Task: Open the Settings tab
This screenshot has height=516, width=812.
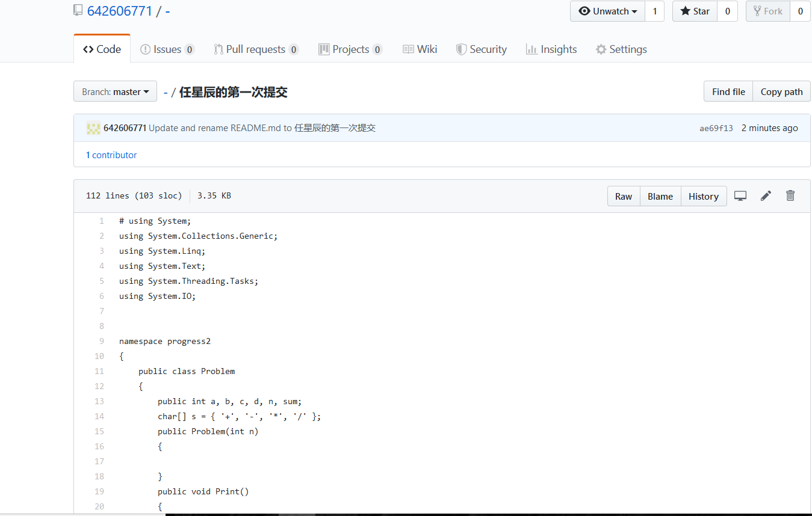Action: (621, 49)
